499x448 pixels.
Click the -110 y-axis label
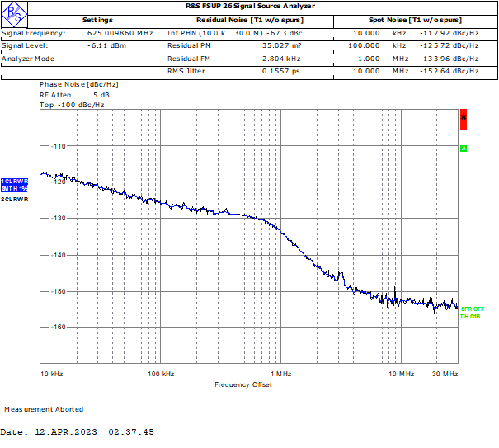tap(59, 146)
